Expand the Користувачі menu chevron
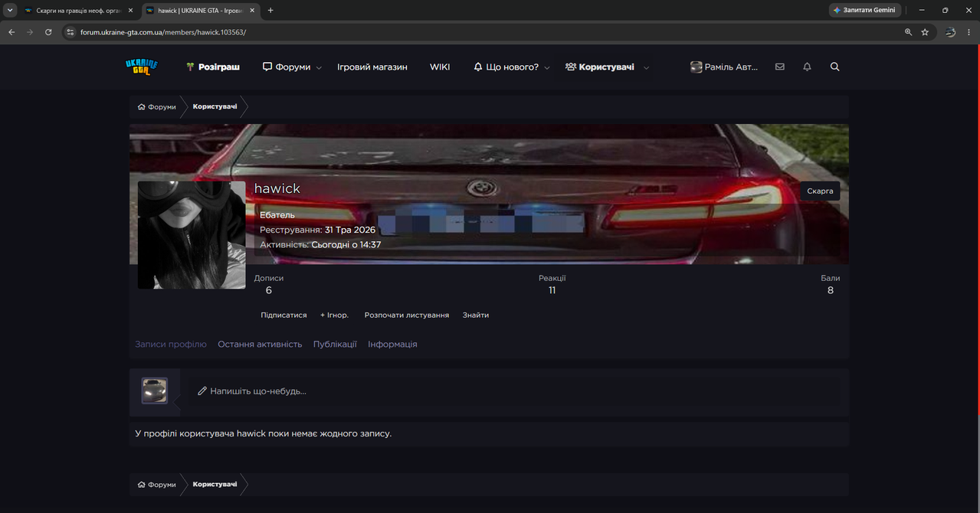The height and width of the screenshot is (513, 980). point(646,67)
